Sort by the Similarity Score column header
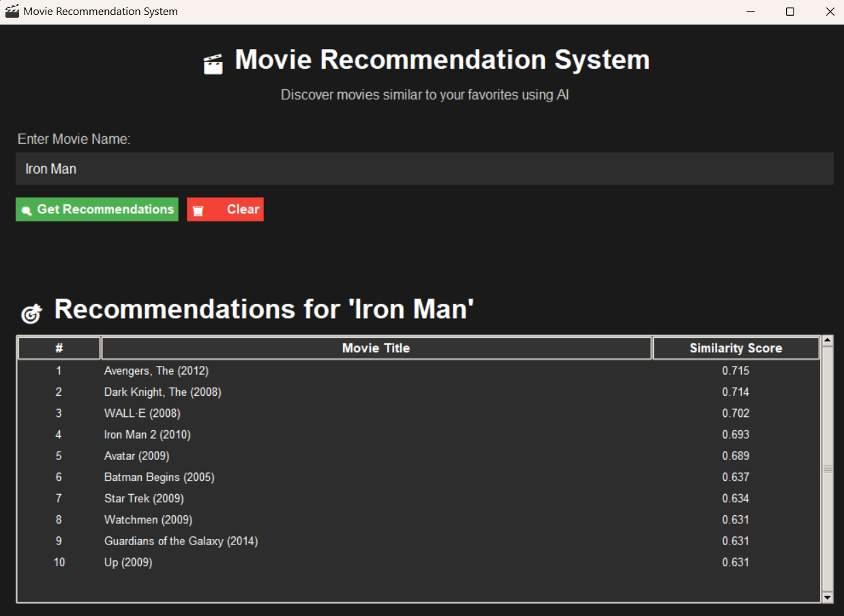The width and height of the screenshot is (844, 616). point(736,348)
